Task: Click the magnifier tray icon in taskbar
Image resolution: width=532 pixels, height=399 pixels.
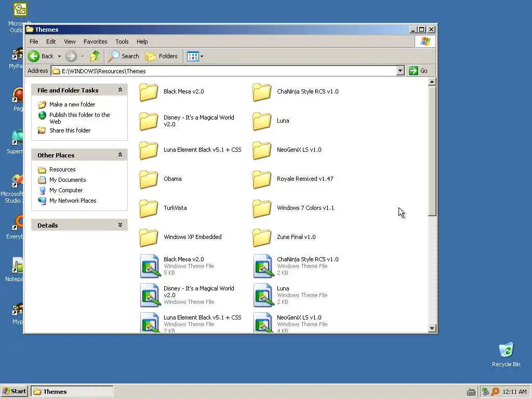Action: 495,392
